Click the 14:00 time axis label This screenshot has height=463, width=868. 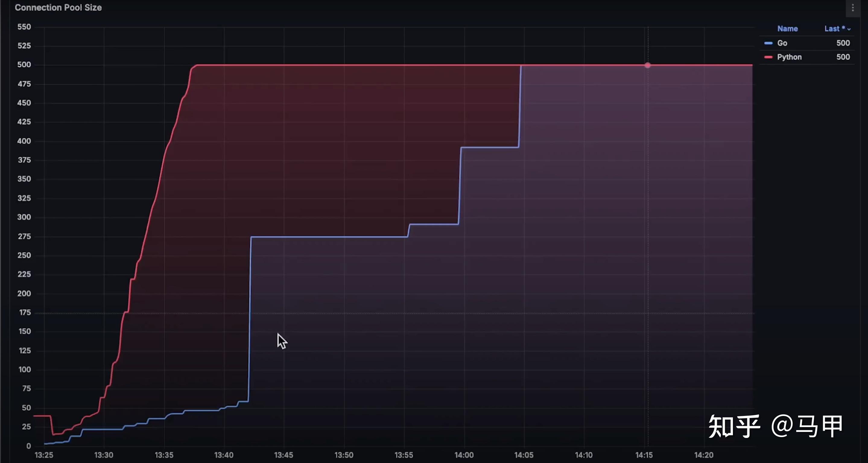(464, 455)
